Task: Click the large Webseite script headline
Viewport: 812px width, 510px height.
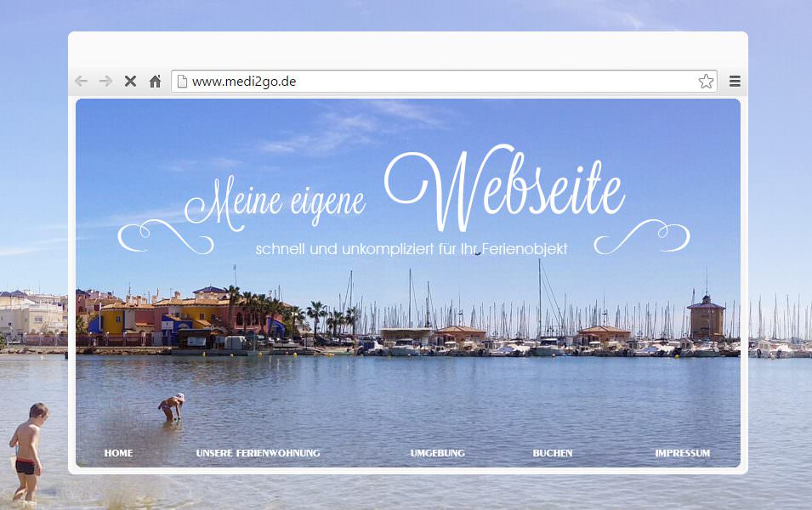Action: click(505, 188)
